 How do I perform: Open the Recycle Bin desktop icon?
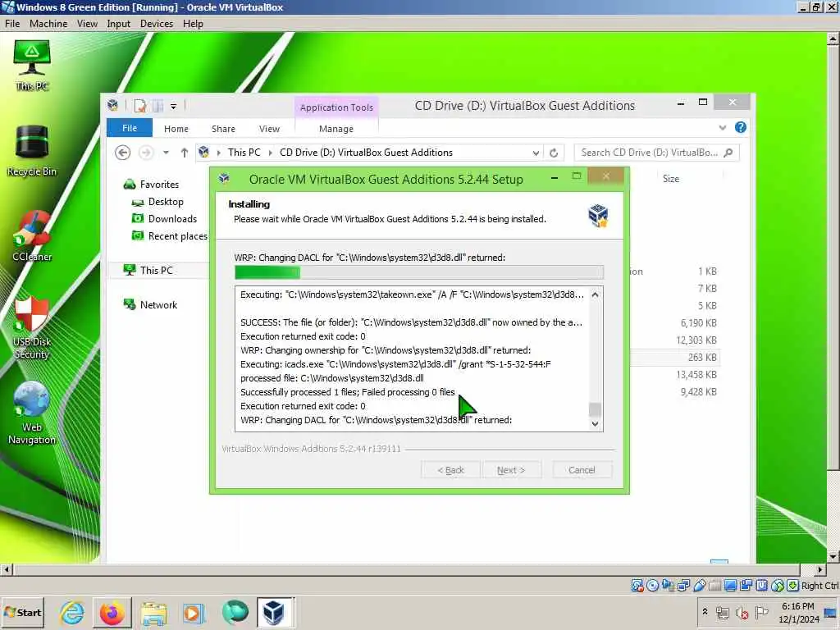point(32,151)
